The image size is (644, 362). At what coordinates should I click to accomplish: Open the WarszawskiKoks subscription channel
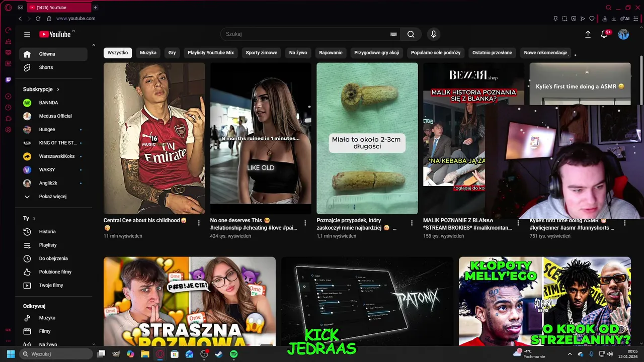point(53,156)
